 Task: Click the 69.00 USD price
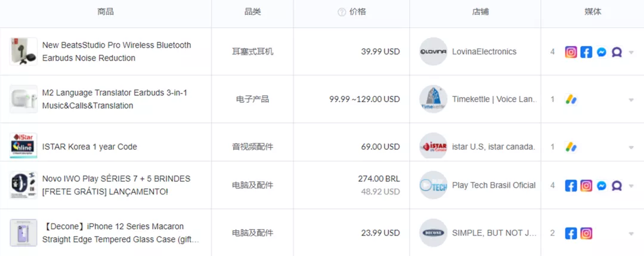380,147
